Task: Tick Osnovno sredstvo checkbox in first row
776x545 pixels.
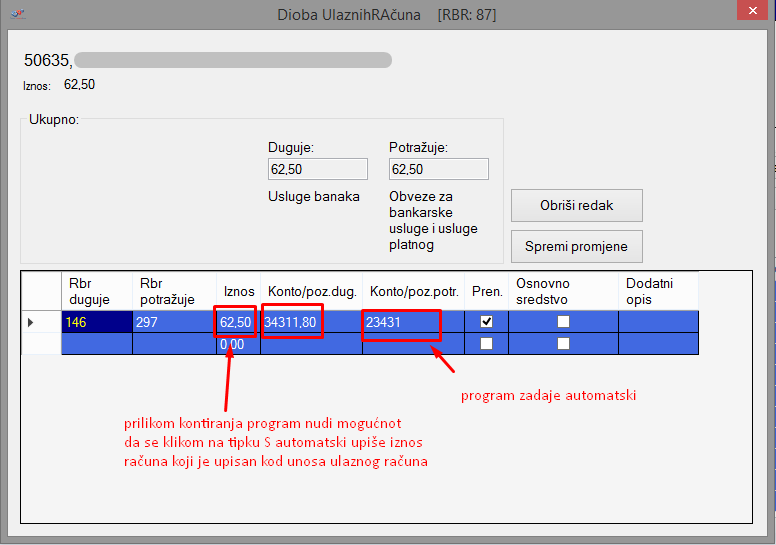Action: pyautogui.click(x=563, y=322)
